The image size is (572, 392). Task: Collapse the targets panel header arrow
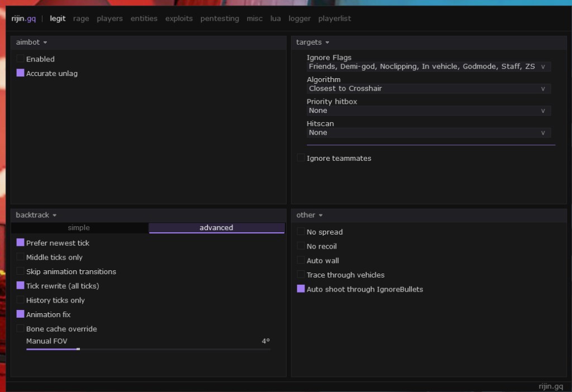coord(327,42)
